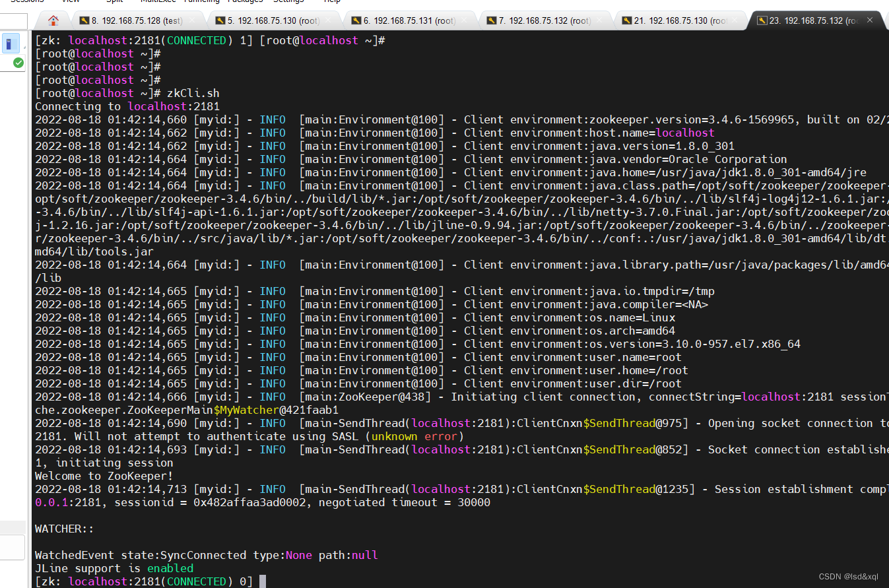This screenshot has width=889, height=588.
Task: Click '1, initiating session' line
Action: click(x=104, y=463)
